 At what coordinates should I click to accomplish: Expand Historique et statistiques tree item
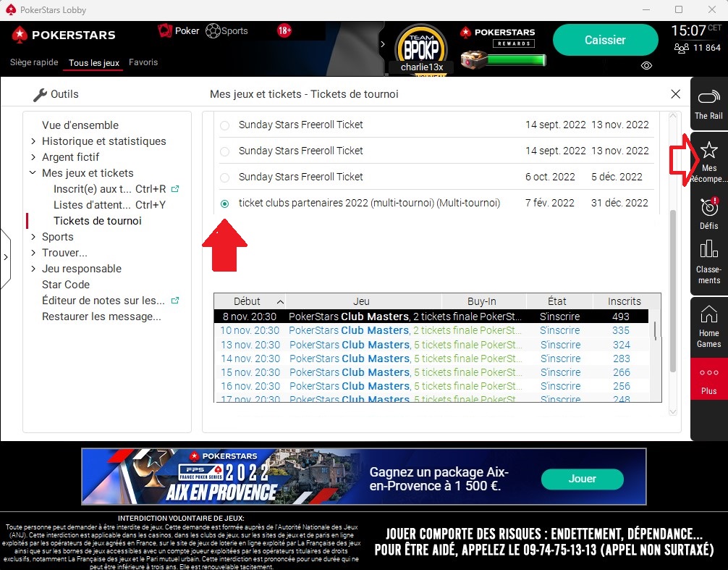[33, 141]
